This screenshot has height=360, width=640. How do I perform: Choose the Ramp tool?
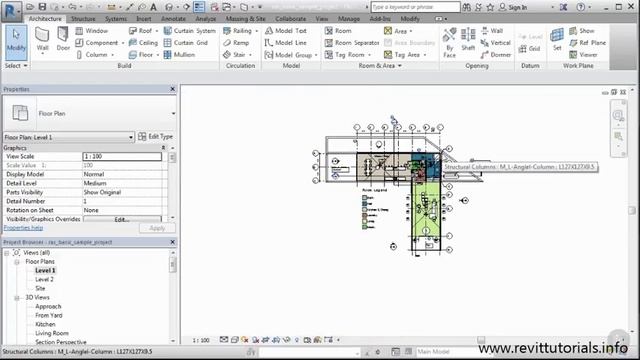pyautogui.click(x=236, y=42)
